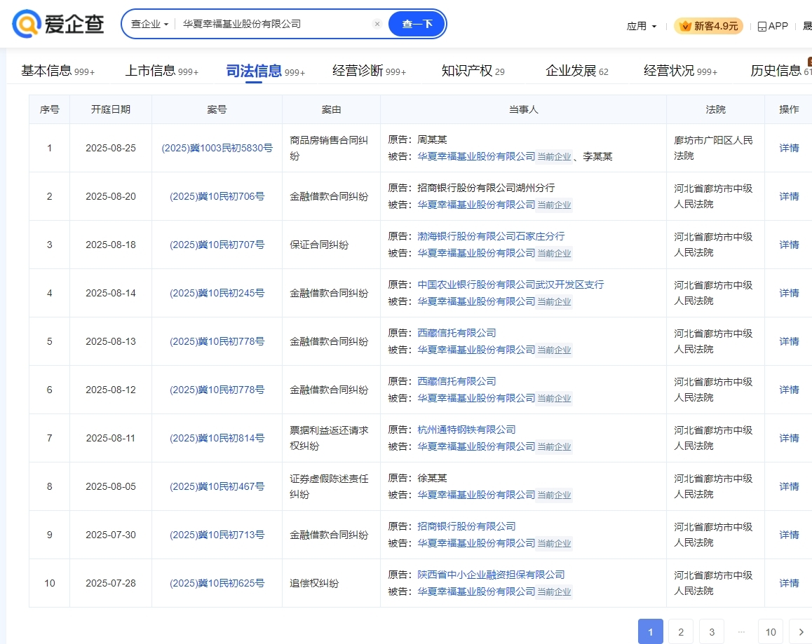The width and height of the screenshot is (812, 644).
Task: Open plaintiff 中国农业银行股份有限公司武汉开发区支行 link
Action: click(x=510, y=285)
